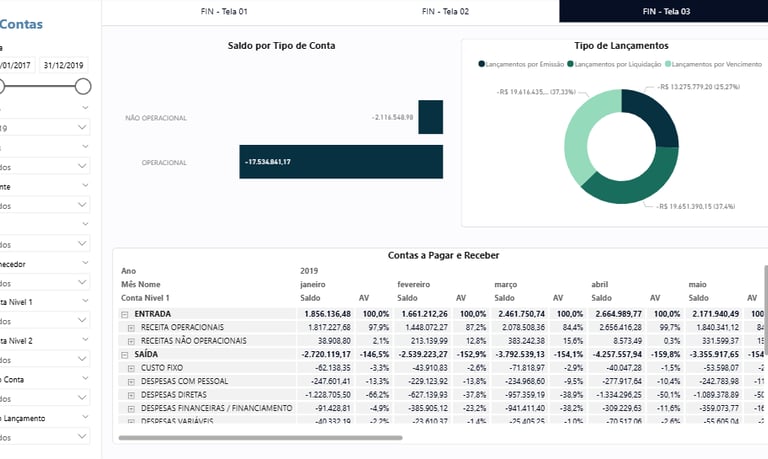Collapse the SAÍDA row group
The height and width of the screenshot is (459, 768).
click(125, 355)
